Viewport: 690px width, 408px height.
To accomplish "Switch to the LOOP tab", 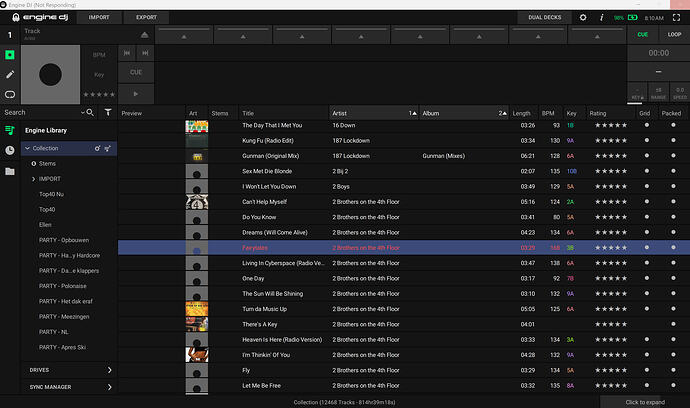I will click(x=674, y=34).
